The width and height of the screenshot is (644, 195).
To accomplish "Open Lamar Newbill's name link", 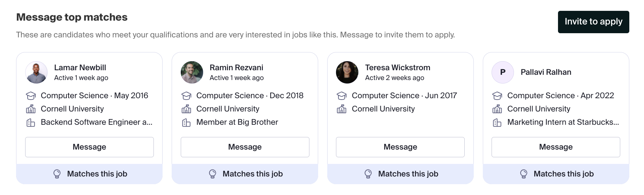I will pos(80,67).
